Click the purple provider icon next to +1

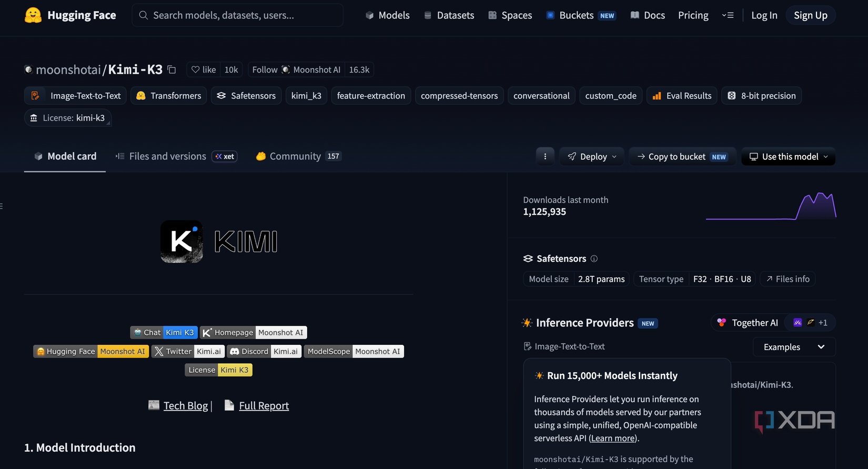[798, 323]
